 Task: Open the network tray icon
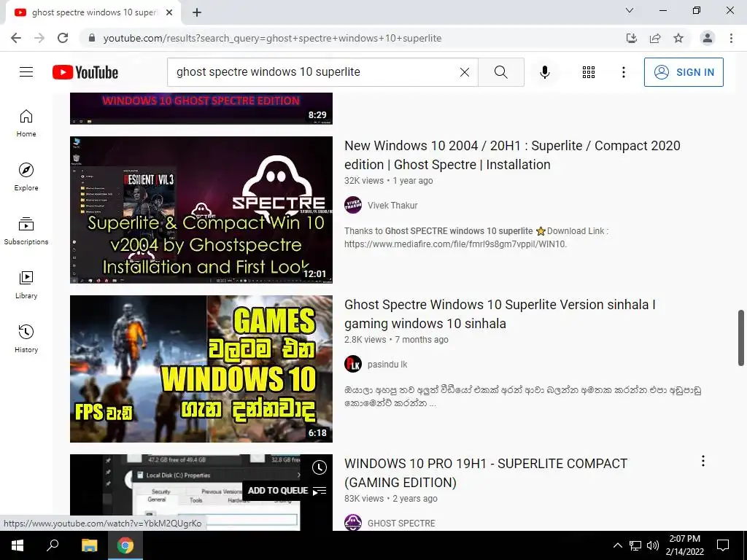[x=635, y=545]
